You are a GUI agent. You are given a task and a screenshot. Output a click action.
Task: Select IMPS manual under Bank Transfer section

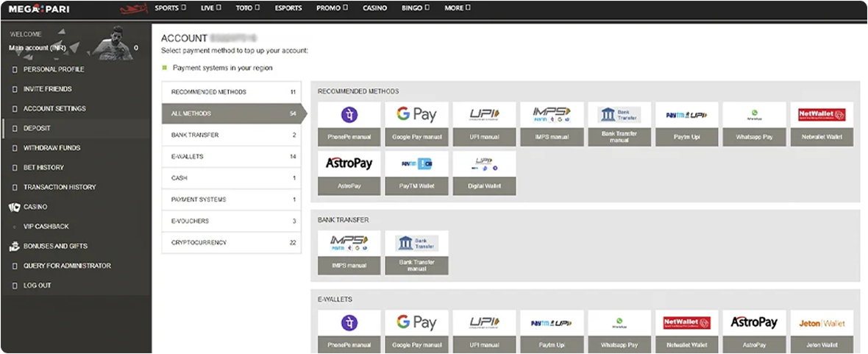pos(349,252)
